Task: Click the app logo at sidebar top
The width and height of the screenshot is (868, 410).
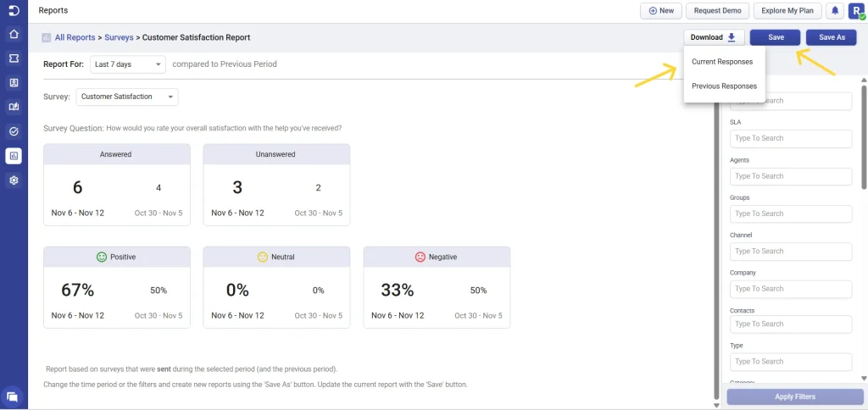Action: pos(14,10)
